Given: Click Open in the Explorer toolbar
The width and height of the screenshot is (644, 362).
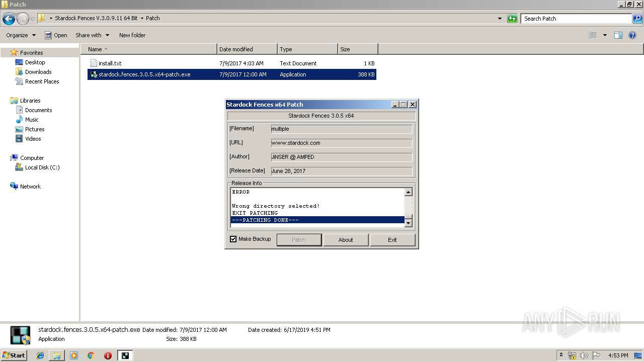Looking at the screenshot, I should point(56,35).
